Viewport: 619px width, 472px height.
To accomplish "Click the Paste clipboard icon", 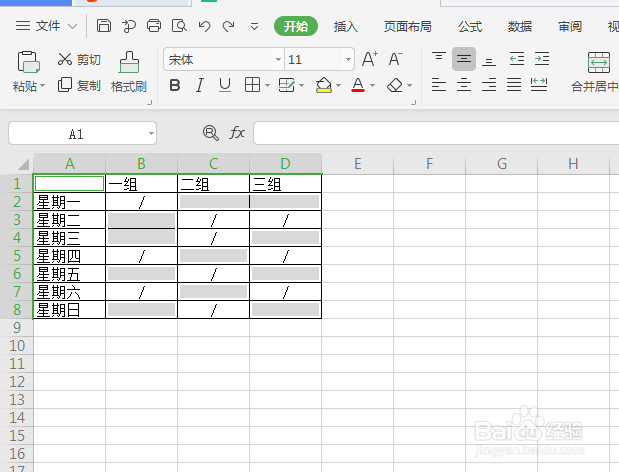I will (28, 62).
